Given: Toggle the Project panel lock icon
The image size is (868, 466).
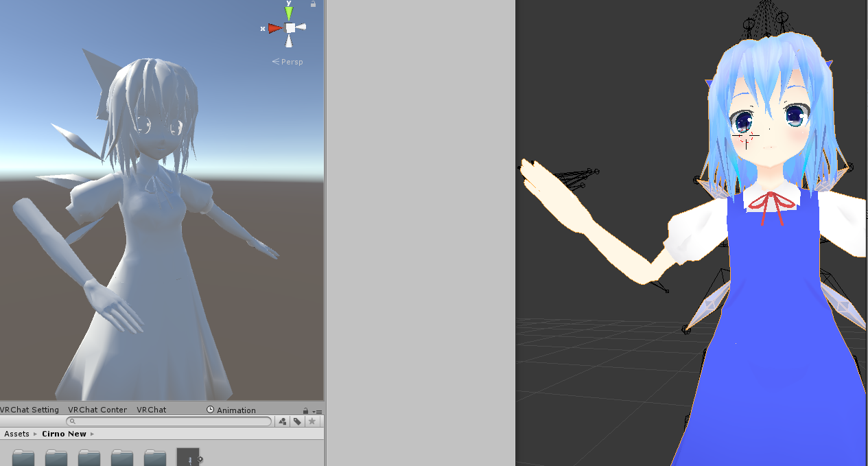Looking at the screenshot, I should (305, 410).
